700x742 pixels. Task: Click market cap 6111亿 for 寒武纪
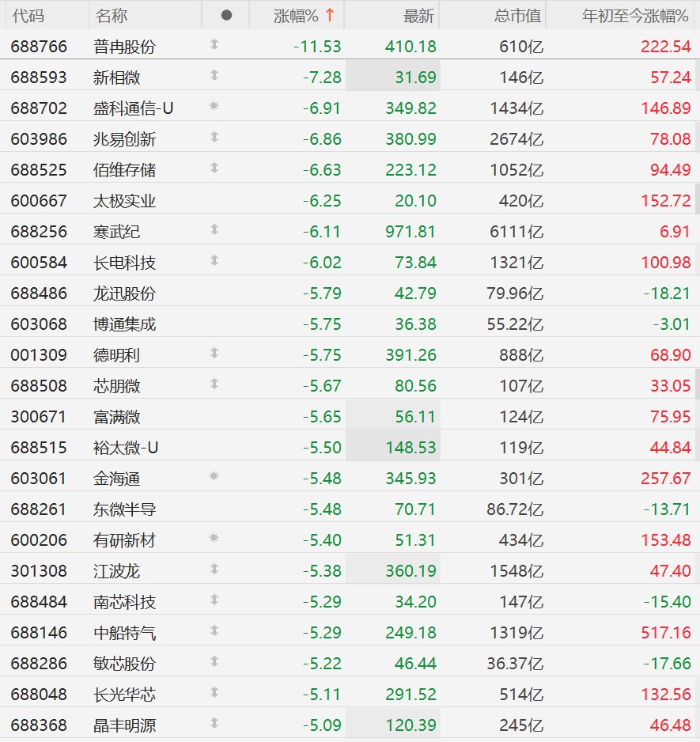pyautogui.click(x=516, y=232)
